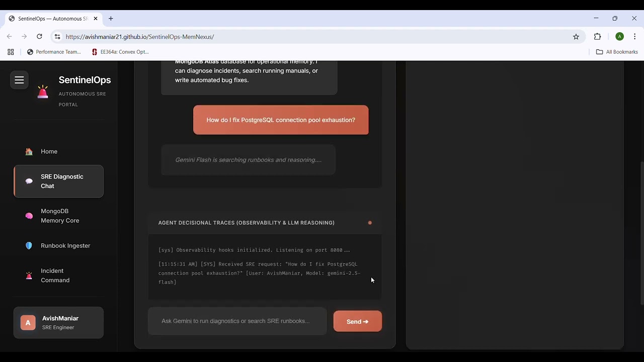The width and height of the screenshot is (644, 362).
Task: Click the browser back arrow
Action: click(9, 37)
